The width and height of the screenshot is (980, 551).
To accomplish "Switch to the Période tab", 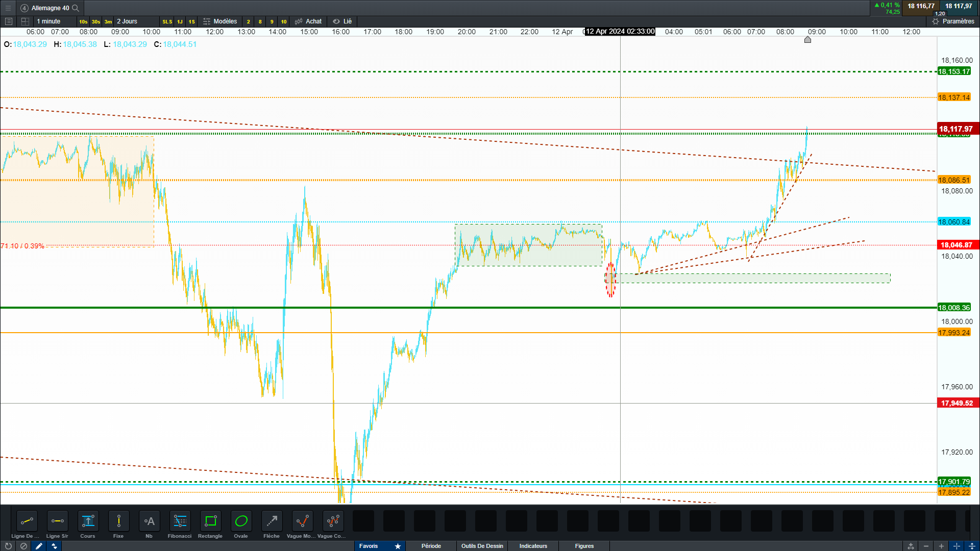I will (x=431, y=546).
